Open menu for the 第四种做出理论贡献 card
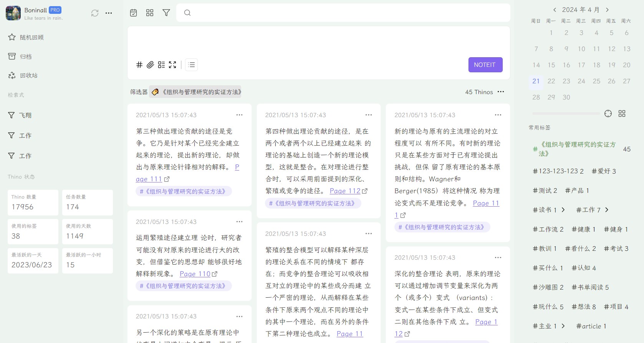Screen dimensions: 644x343 coord(369,115)
